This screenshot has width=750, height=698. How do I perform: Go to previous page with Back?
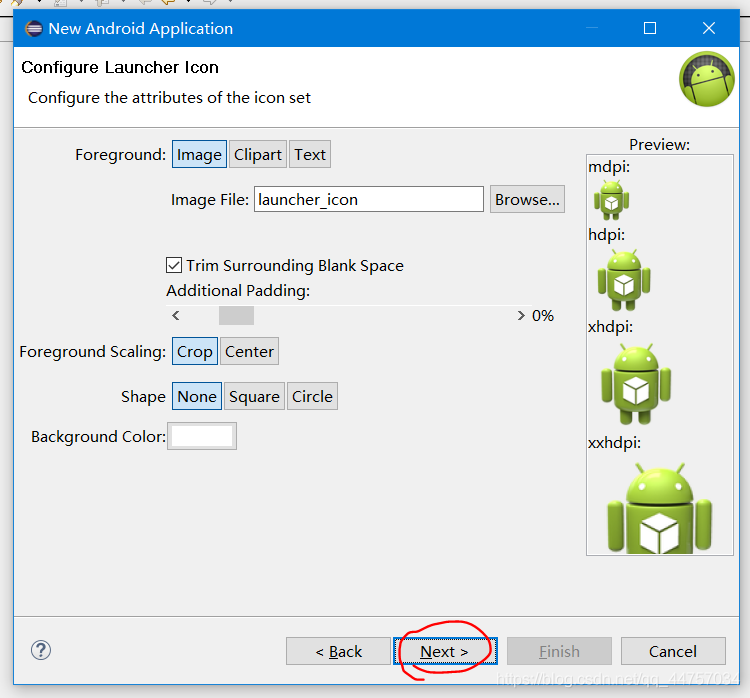[338, 651]
